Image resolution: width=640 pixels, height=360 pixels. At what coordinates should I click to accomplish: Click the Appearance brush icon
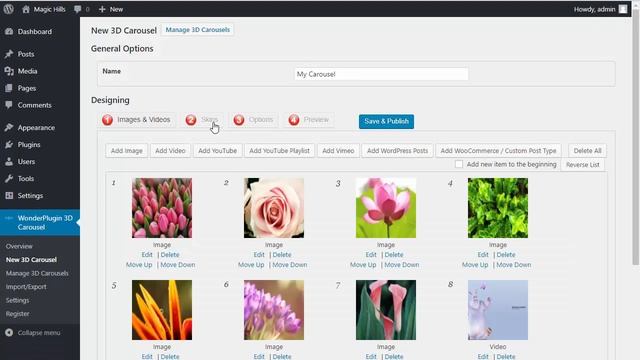(9, 127)
